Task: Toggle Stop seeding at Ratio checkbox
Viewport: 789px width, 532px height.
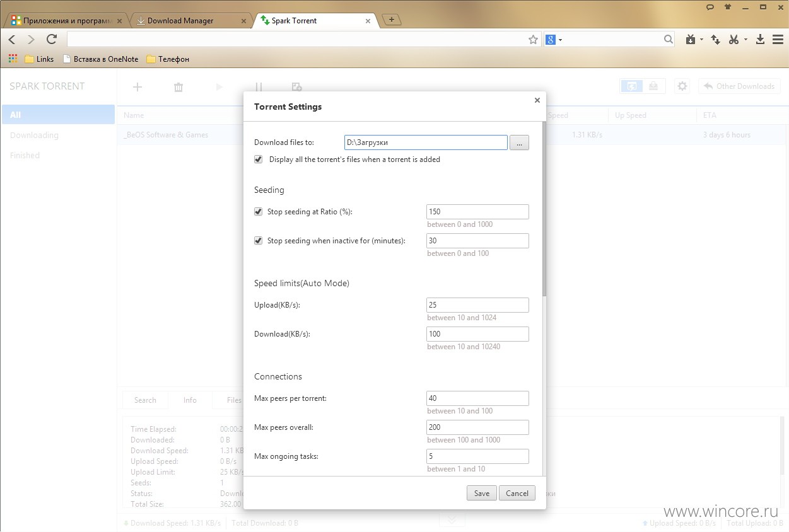Action: 258,212
